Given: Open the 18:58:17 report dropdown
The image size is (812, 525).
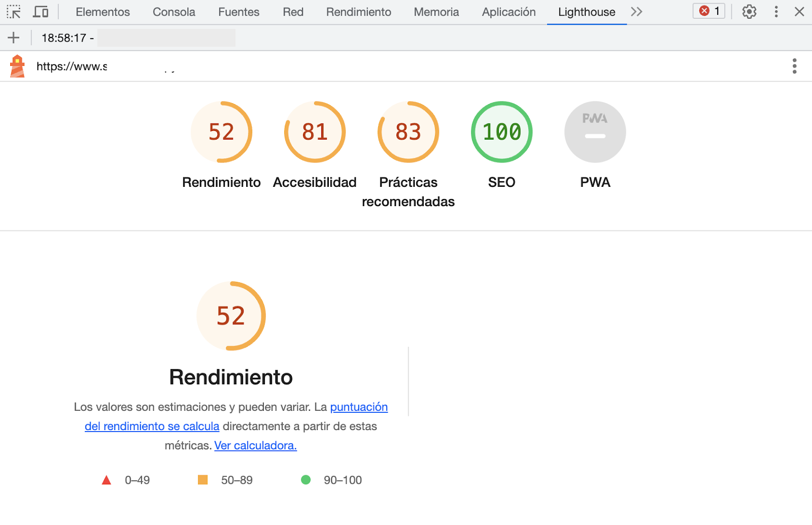Looking at the screenshot, I should coord(66,37).
